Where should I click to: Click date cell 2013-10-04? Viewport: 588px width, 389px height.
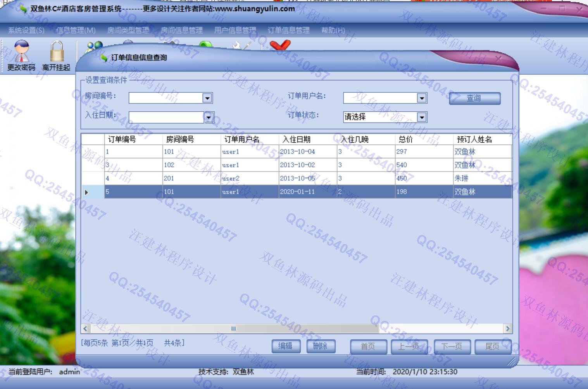[x=308, y=152]
